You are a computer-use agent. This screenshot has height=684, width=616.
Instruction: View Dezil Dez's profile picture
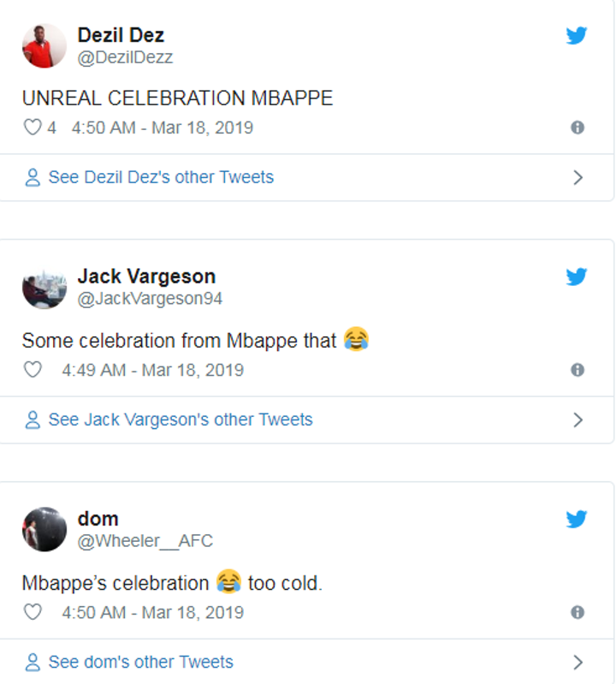44,45
